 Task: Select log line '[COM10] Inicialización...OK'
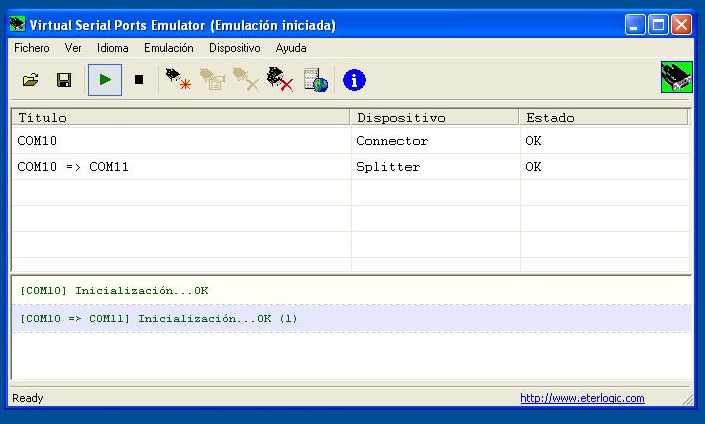[114, 290]
